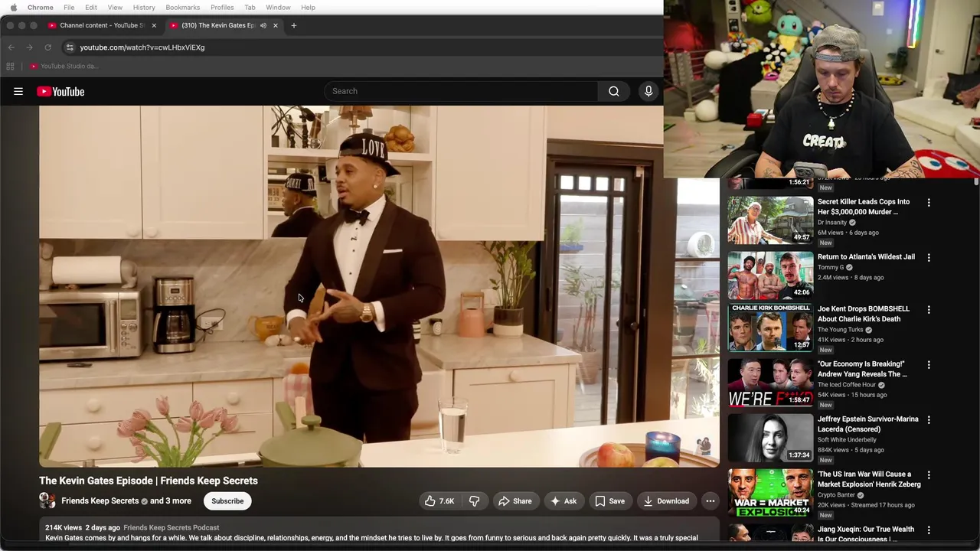Open the History menu
980x551 pixels.
click(x=144, y=8)
